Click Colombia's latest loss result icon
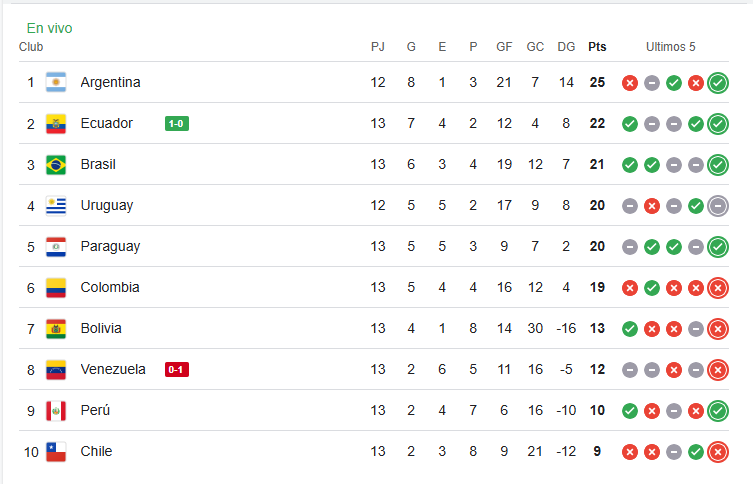Viewport: 753px width, 484px height. pyautogui.click(x=718, y=288)
